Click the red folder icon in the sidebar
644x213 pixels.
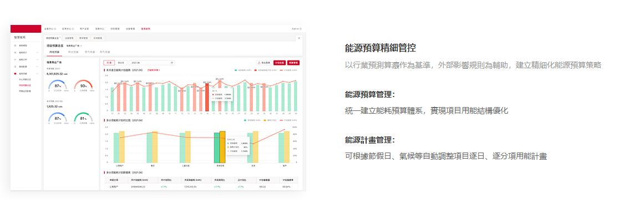click(x=15, y=73)
